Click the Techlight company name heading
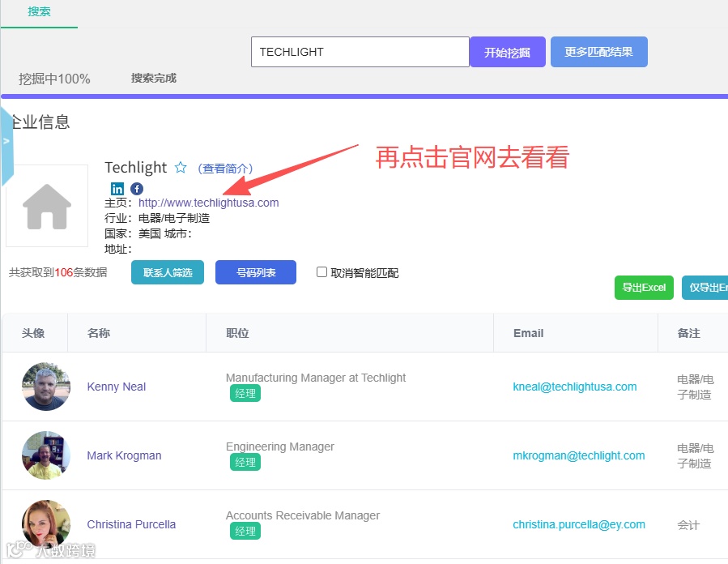 click(x=135, y=167)
